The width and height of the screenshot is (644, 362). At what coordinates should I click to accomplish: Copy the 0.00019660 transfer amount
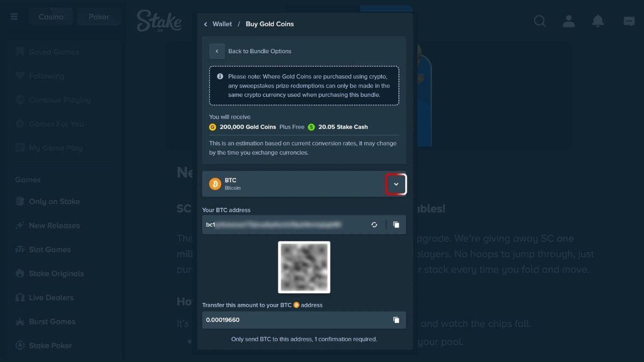coord(396,320)
